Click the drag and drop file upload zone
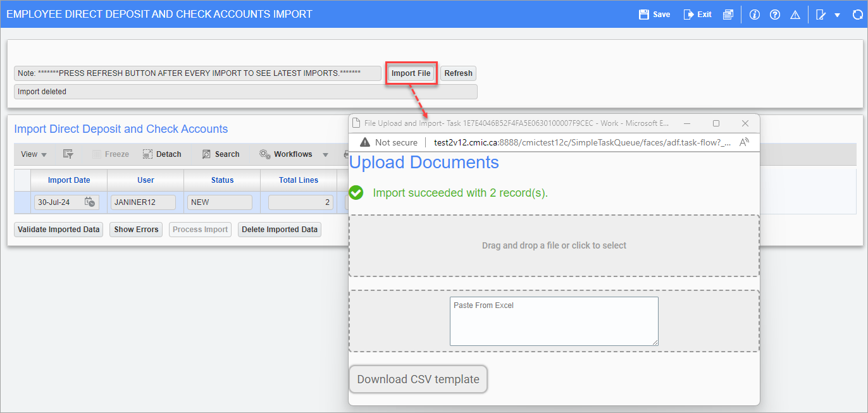 point(554,245)
